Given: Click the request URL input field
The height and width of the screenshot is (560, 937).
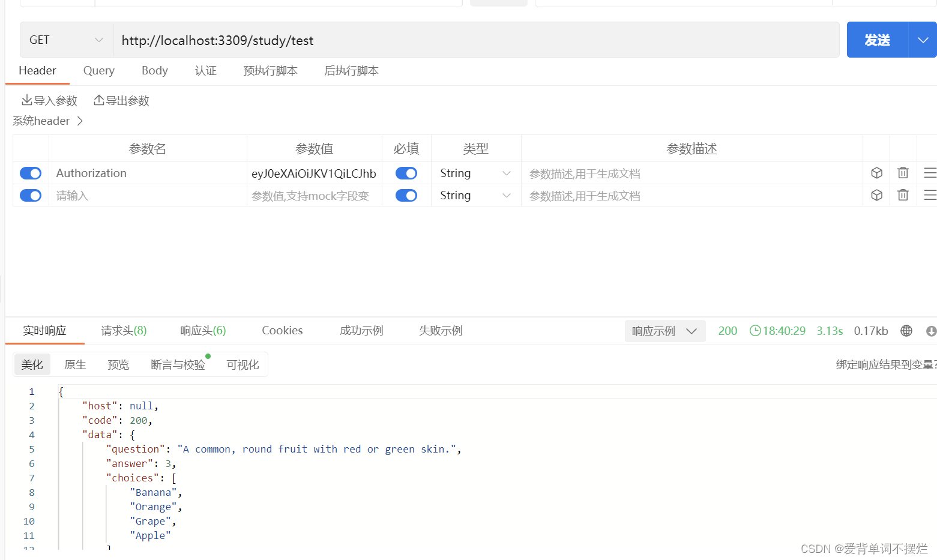Looking at the screenshot, I should (x=477, y=40).
